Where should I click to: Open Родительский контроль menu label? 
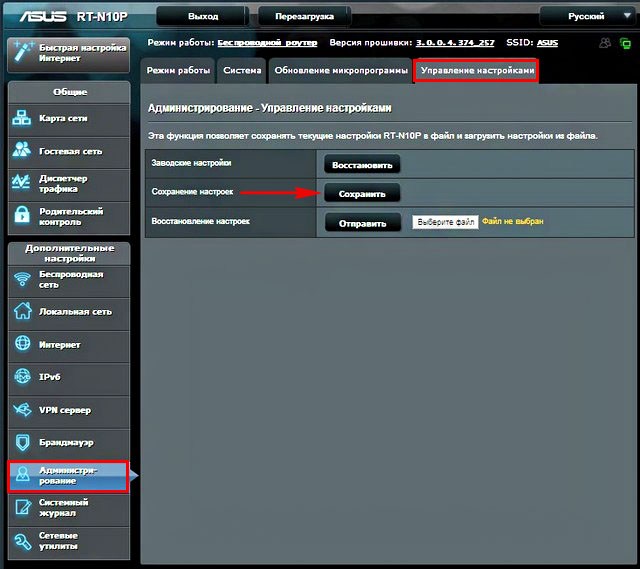pyautogui.click(x=71, y=216)
